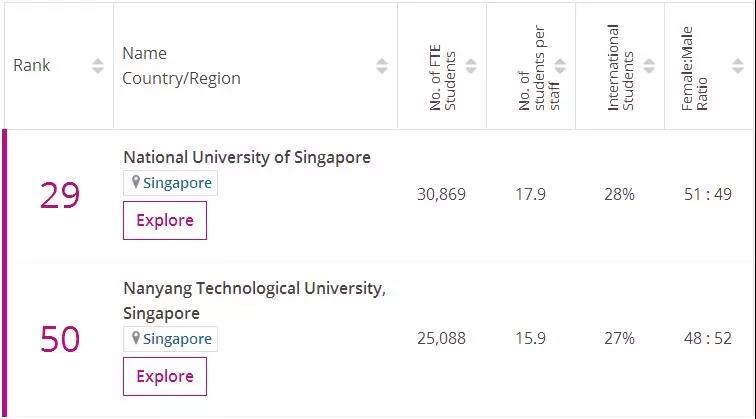Viewport: 756px width, 419px height.
Task: Sort by students per staff arrows
Action: click(560, 66)
